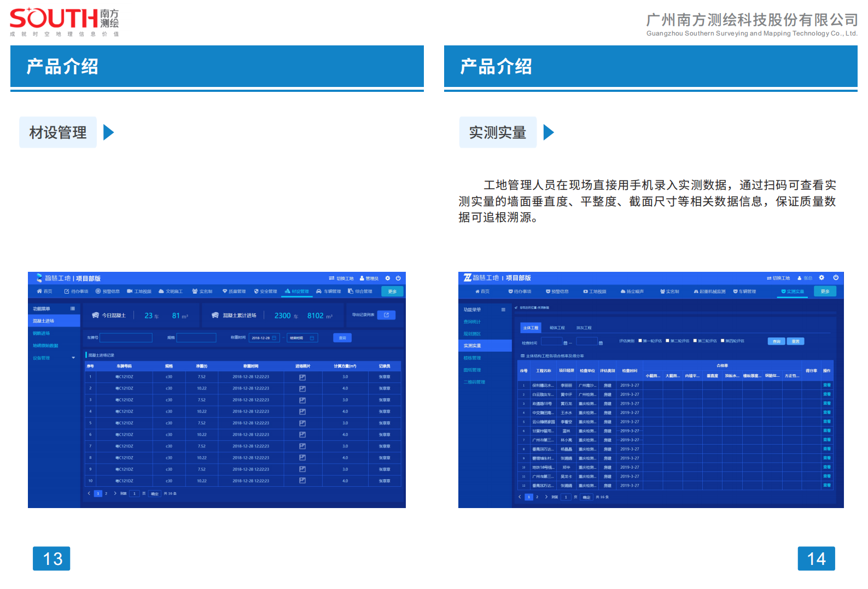
Task: Click the 规格 input field
Action: (196, 338)
